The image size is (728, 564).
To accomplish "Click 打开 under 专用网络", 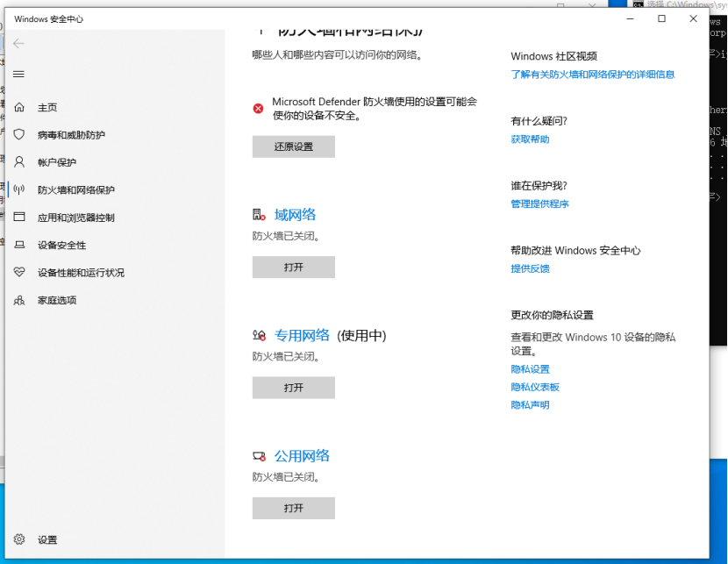I will [x=294, y=388].
